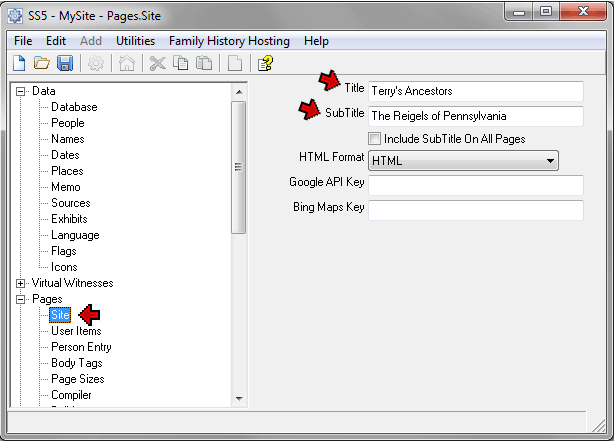Click the tree panel scroll down arrow
This screenshot has width=615, height=443.
(238, 399)
